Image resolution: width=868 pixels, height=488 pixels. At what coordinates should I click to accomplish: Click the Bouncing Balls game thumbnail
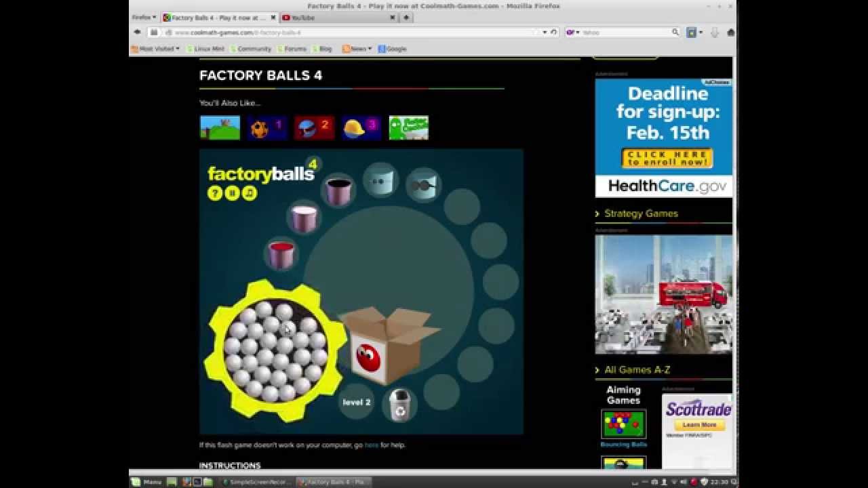click(624, 424)
